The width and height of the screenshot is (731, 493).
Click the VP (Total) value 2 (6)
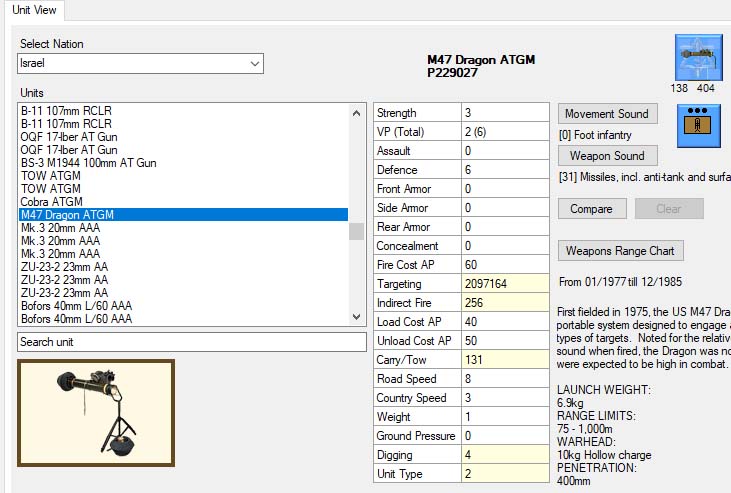click(505, 132)
